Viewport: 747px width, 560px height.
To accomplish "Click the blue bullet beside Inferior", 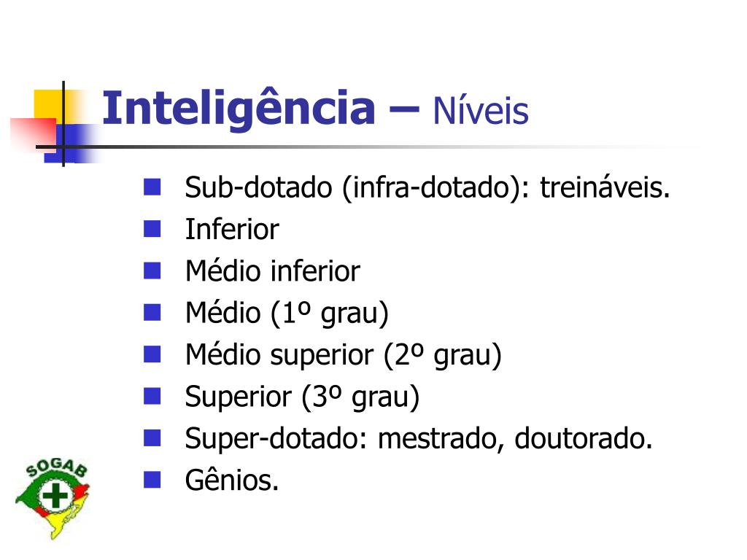I will coord(152,229).
